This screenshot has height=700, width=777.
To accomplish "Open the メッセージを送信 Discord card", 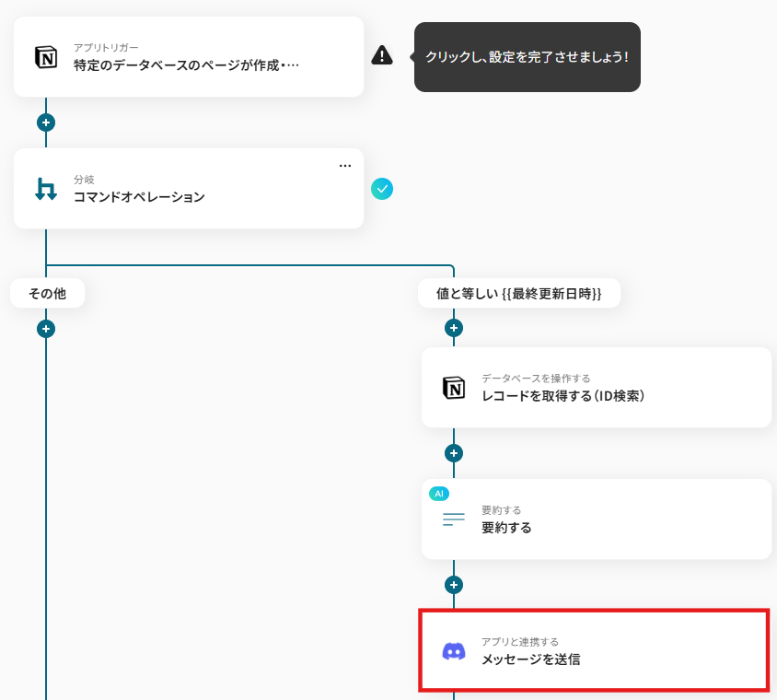I will (x=594, y=650).
